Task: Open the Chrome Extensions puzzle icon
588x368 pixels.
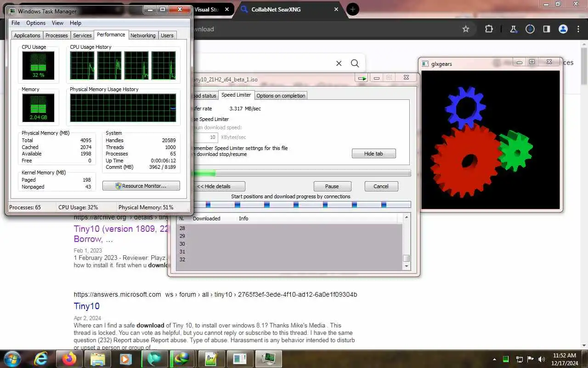Action: click(489, 29)
